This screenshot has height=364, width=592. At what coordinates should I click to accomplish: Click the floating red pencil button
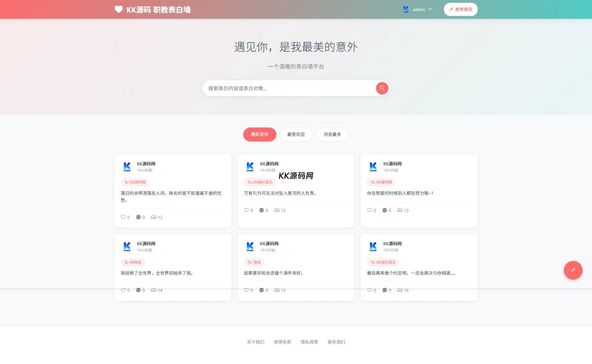point(573,270)
